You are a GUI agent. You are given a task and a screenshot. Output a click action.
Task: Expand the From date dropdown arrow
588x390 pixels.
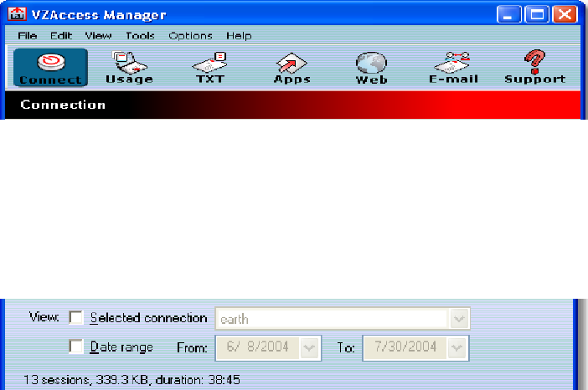point(309,348)
